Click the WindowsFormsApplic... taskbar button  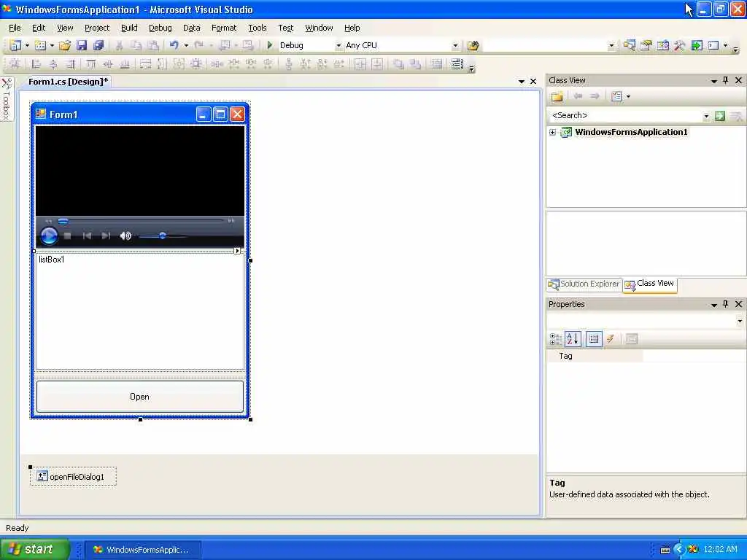click(x=143, y=550)
